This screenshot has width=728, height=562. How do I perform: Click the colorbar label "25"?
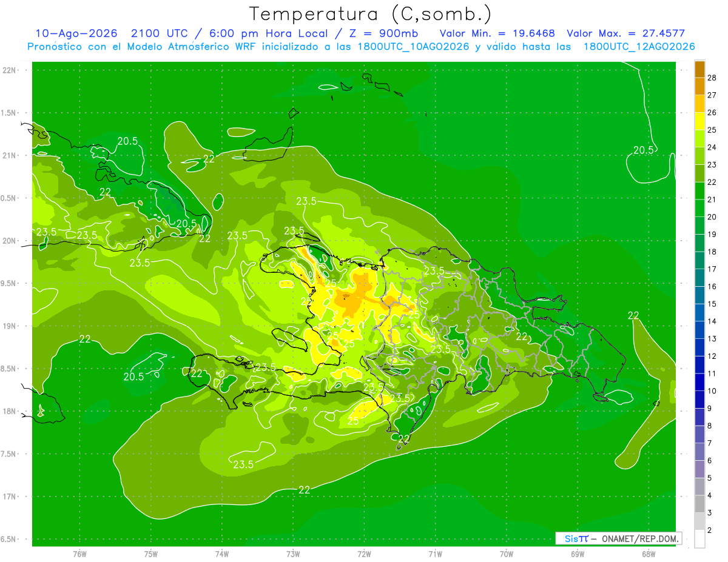point(712,130)
